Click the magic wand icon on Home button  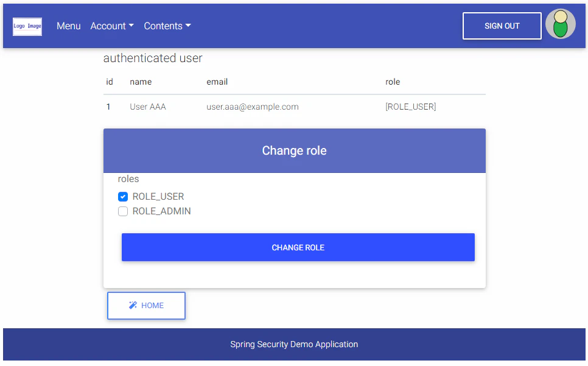pos(133,305)
